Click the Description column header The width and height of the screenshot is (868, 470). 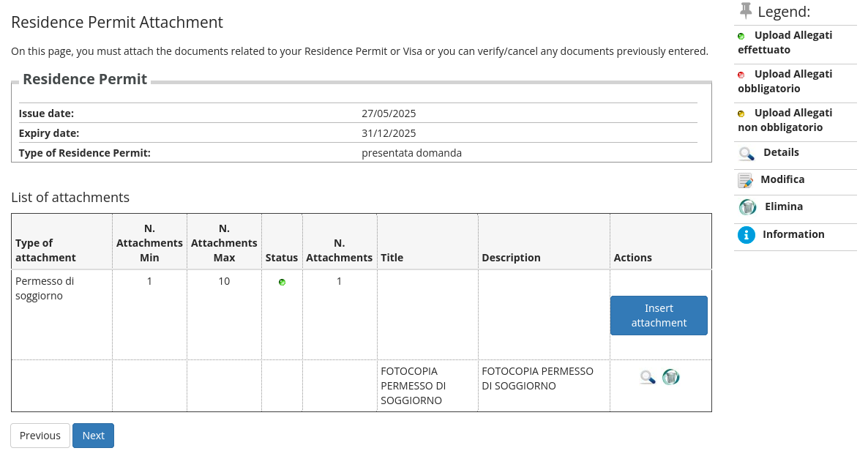point(511,258)
